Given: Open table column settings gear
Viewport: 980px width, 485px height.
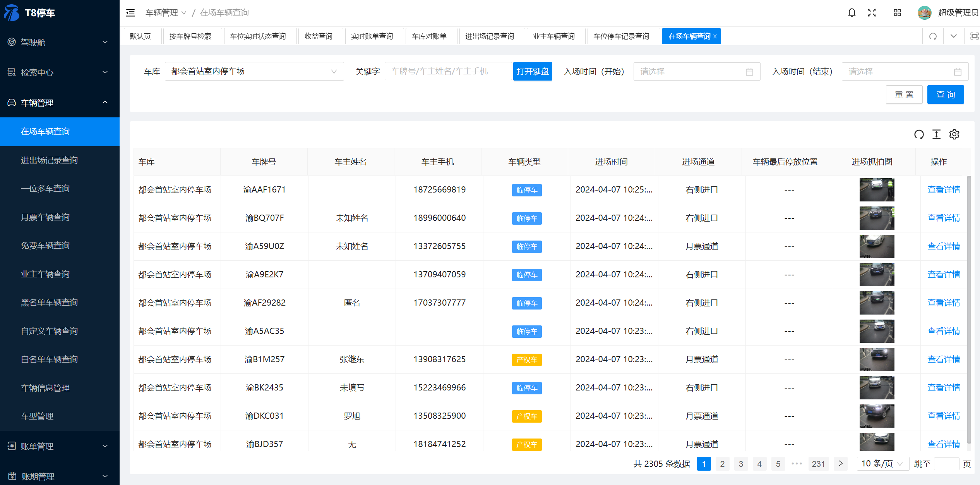Looking at the screenshot, I should point(954,134).
